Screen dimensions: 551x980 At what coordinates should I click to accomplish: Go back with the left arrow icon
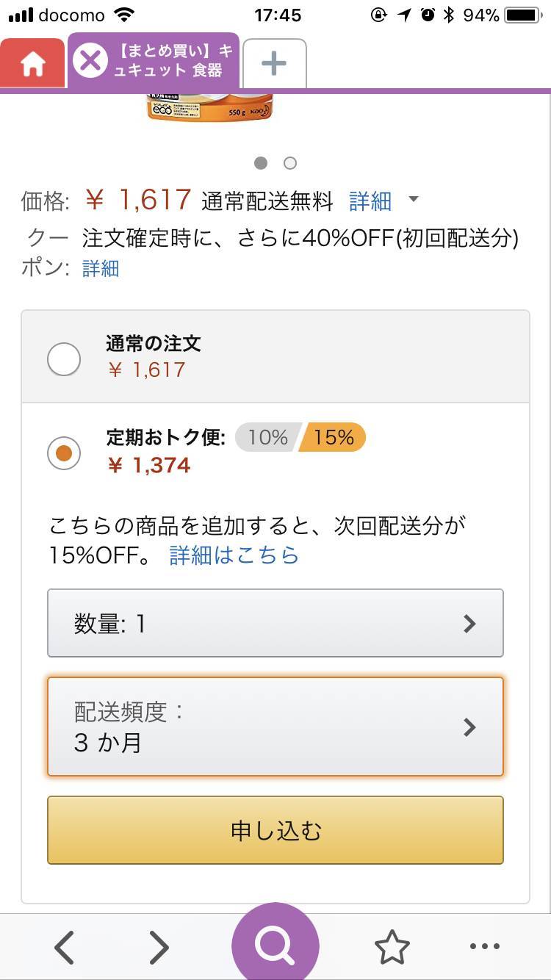65,947
